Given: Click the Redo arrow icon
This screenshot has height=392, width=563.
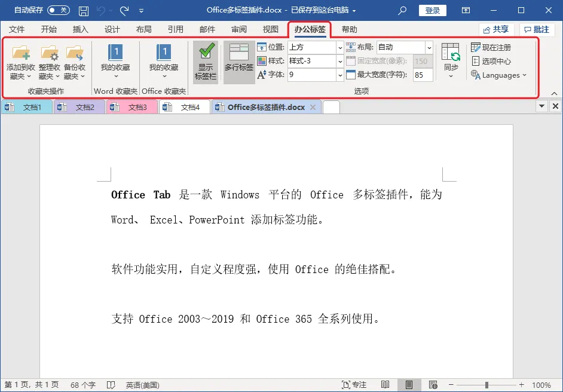Looking at the screenshot, I should point(124,11).
